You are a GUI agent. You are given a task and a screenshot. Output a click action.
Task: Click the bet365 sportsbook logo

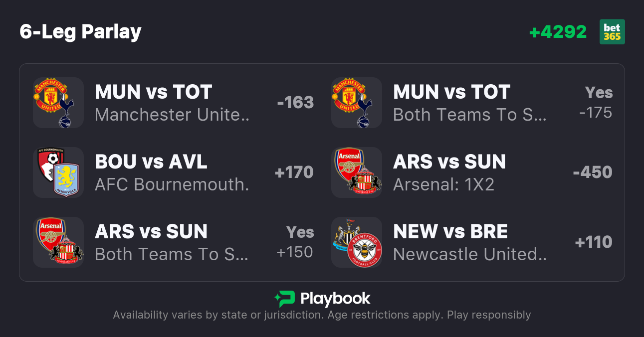click(x=612, y=32)
